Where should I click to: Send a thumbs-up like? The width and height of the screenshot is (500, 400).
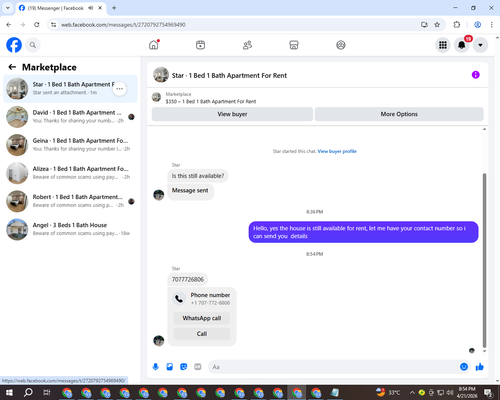(x=480, y=367)
